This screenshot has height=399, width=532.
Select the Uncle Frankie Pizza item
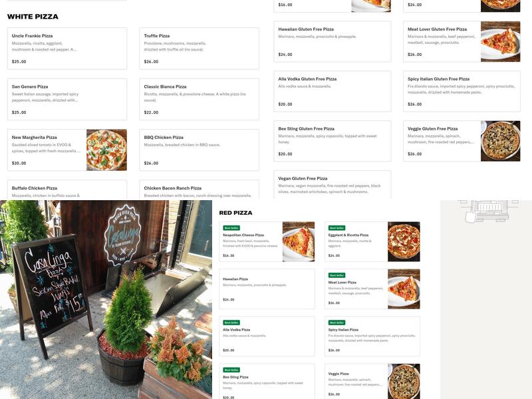pyautogui.click(x=66, y=49)
